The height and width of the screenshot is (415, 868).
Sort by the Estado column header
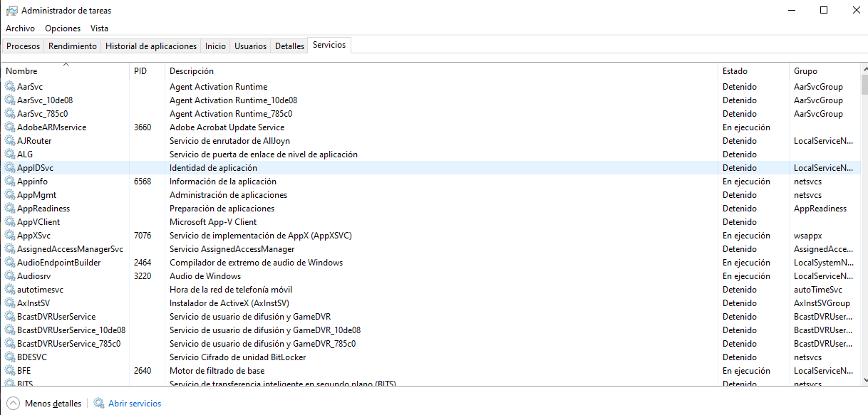tap(753, 71)
